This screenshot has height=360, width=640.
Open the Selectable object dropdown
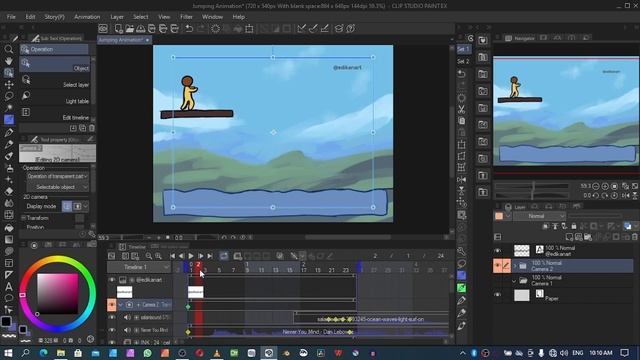[57, 187]
